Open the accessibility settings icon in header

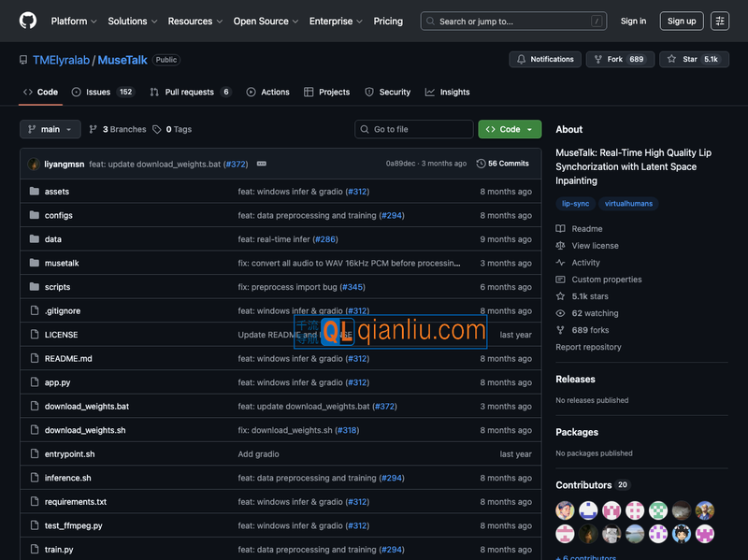(x=719, y=21)
